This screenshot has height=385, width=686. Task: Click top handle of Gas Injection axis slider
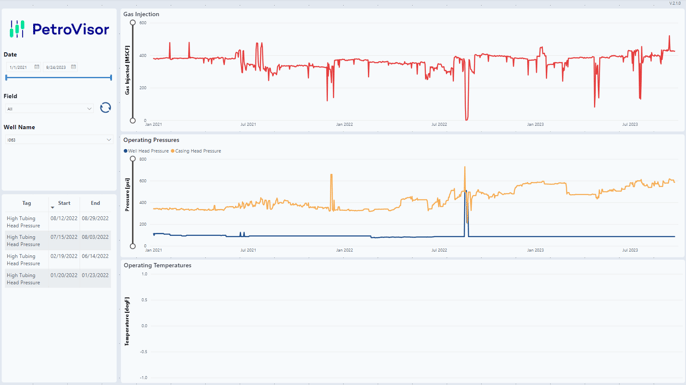click(133, 23)
